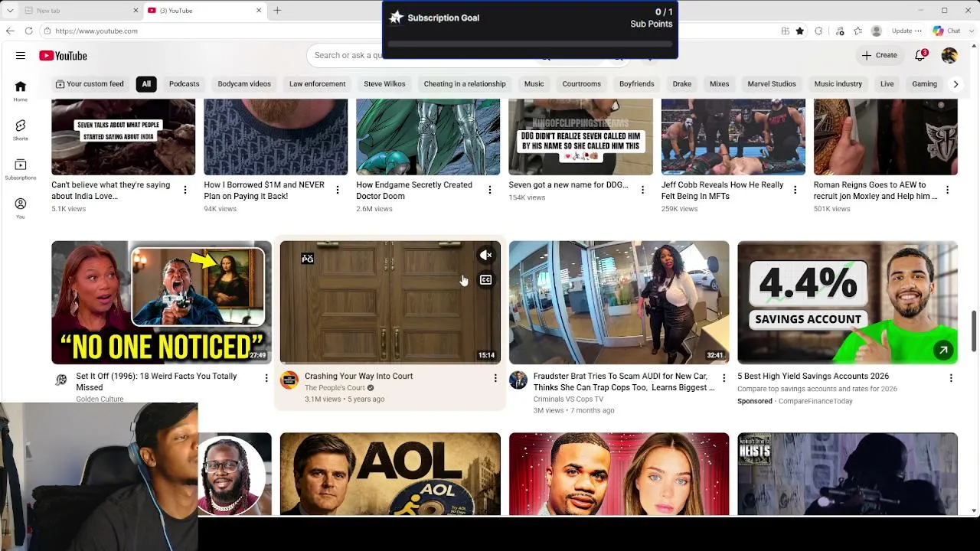The height and width of the screenshot is (551, 980).
Task: Open options for Roman Reigns video
Action: coord(947,190)
